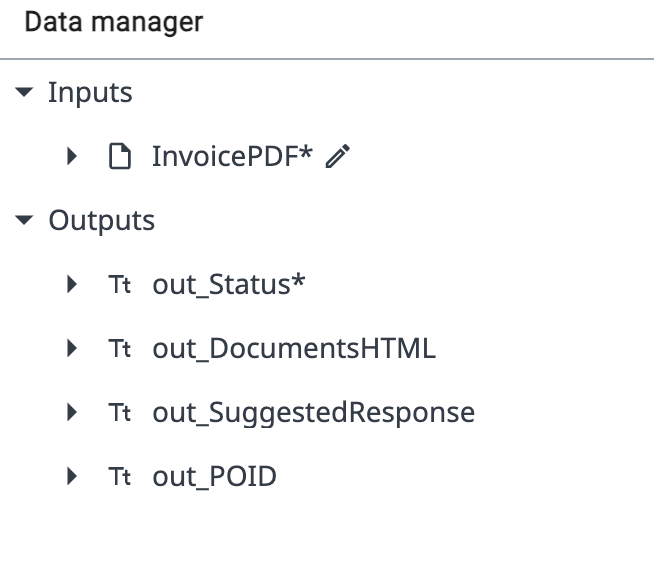The image size is (654, 566).
Task: Click the file icon beside InvoicePDF
Action: (120, 156)
